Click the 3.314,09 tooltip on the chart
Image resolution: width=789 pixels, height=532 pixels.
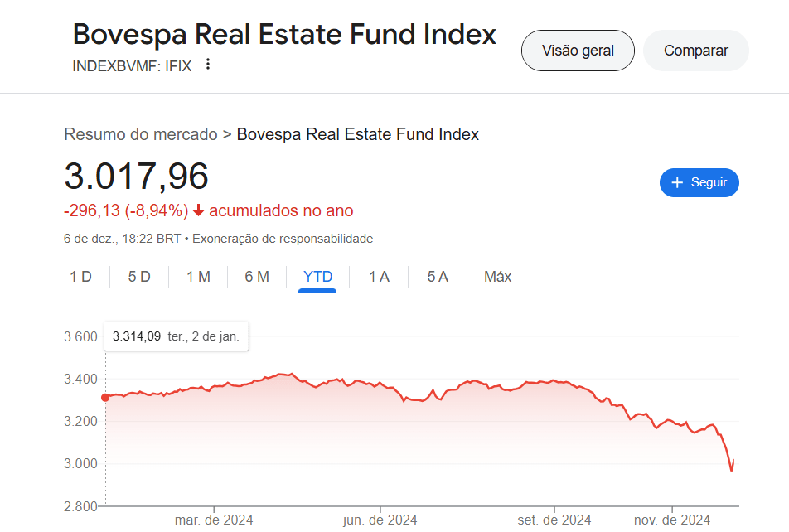pyautogui.click(x=176, y=336)
